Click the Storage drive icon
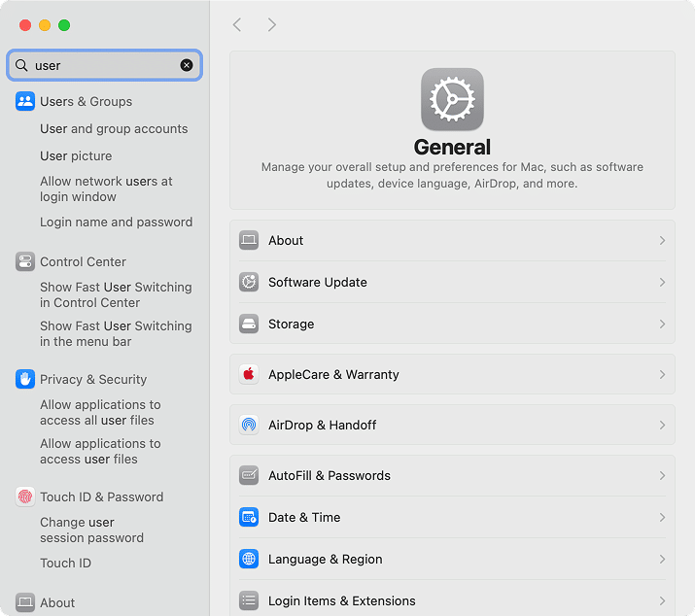The width and height of the screenshot is (695, 616). coord(249,324)
